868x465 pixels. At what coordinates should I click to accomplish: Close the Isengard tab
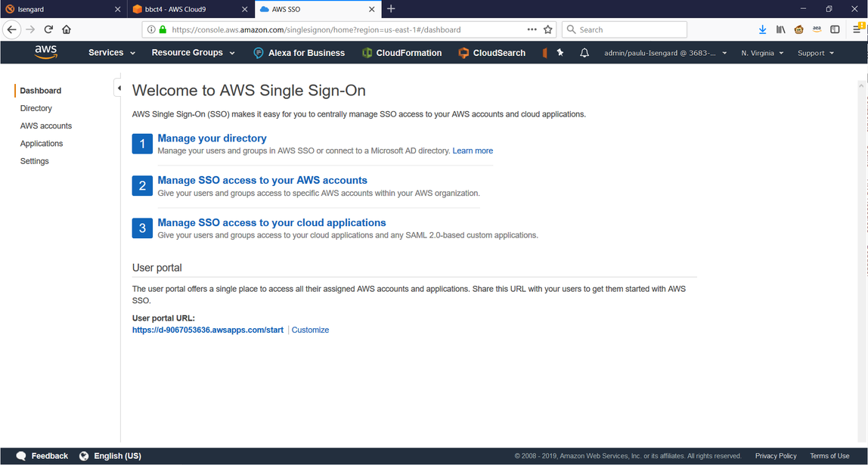click(x=117, y=9)
